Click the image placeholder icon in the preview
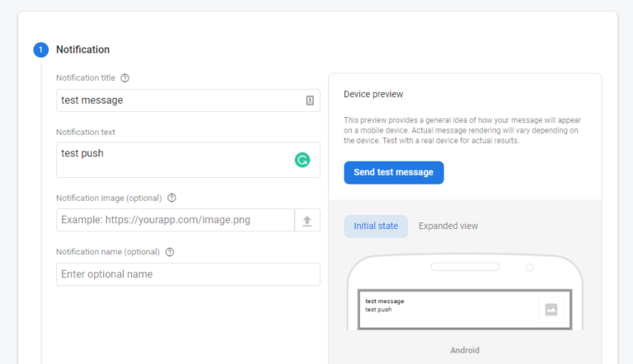The width and height of the screenshot is (633, 364). click(551, 310)
